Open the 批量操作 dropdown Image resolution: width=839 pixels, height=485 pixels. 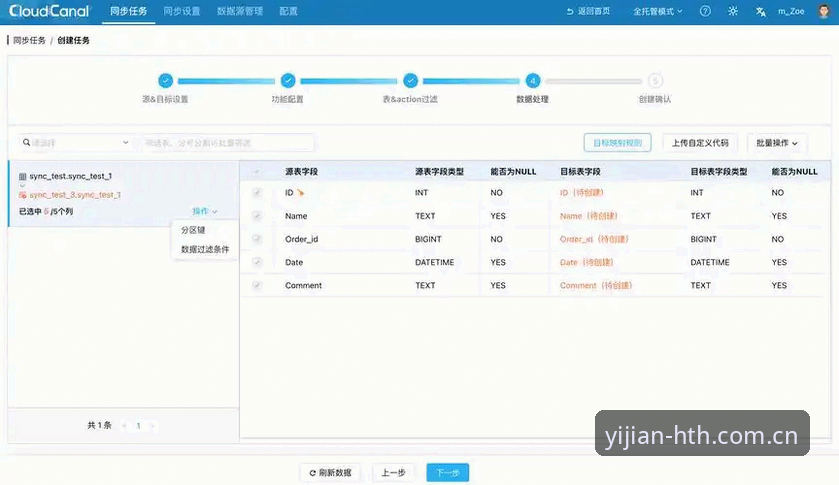coord(777,143)
